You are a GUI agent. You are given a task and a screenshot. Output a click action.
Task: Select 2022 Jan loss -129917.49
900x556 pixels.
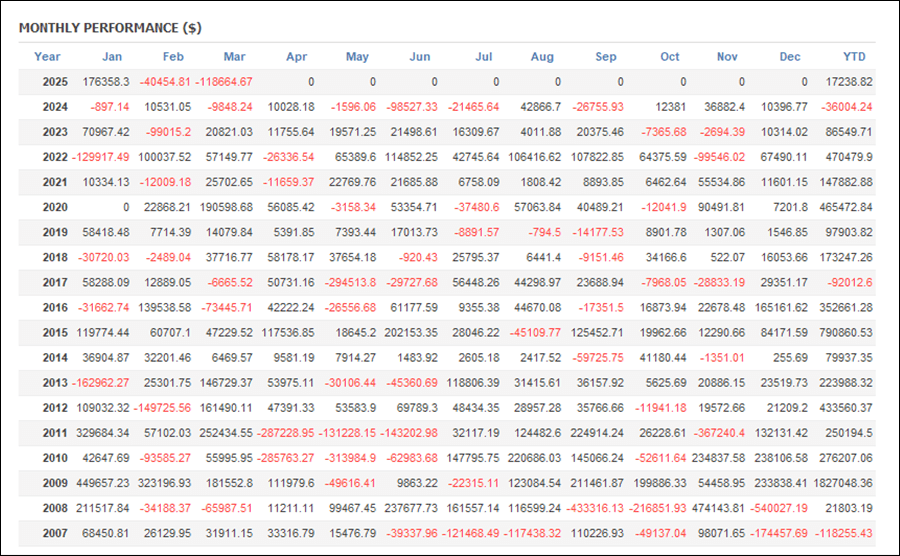click(x=100, y=157)
